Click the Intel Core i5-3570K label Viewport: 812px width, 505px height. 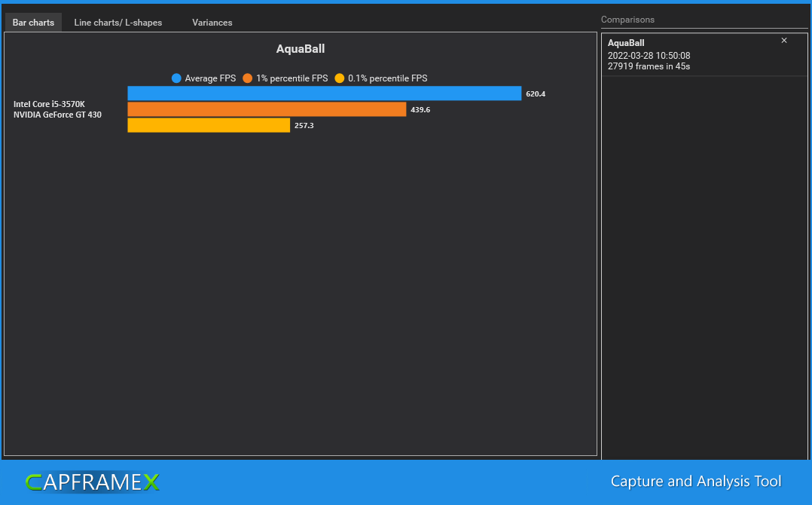pyautogui.click(x=49, y=104)
